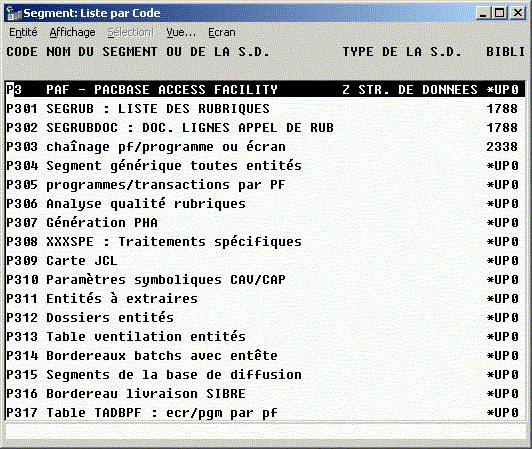The image size is (532, 449).
Task: Open the Vue... menu
Action: 181,32
